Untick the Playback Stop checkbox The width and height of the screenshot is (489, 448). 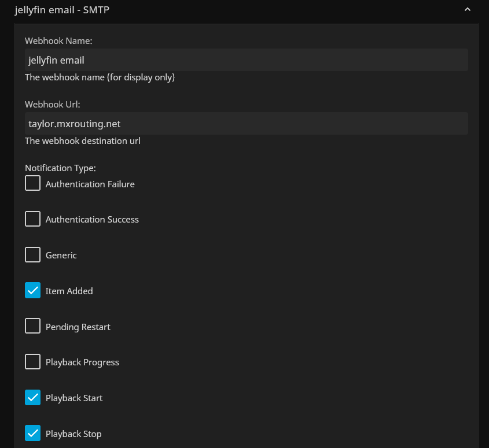point(33,434)
